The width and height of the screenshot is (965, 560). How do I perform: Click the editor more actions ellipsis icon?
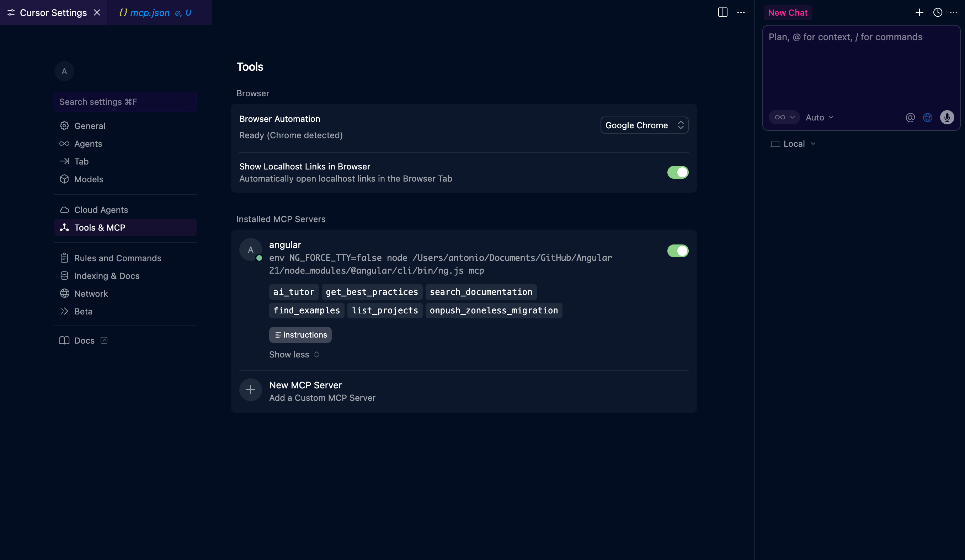point(741,12)
